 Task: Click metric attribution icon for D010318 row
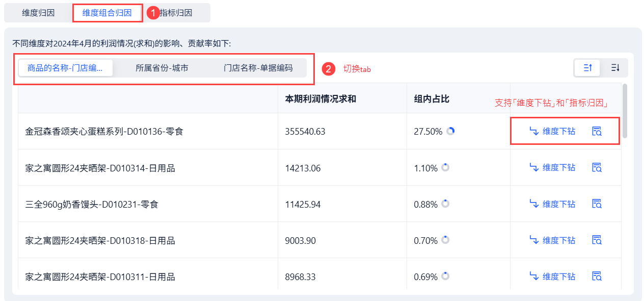pos(597,240)
